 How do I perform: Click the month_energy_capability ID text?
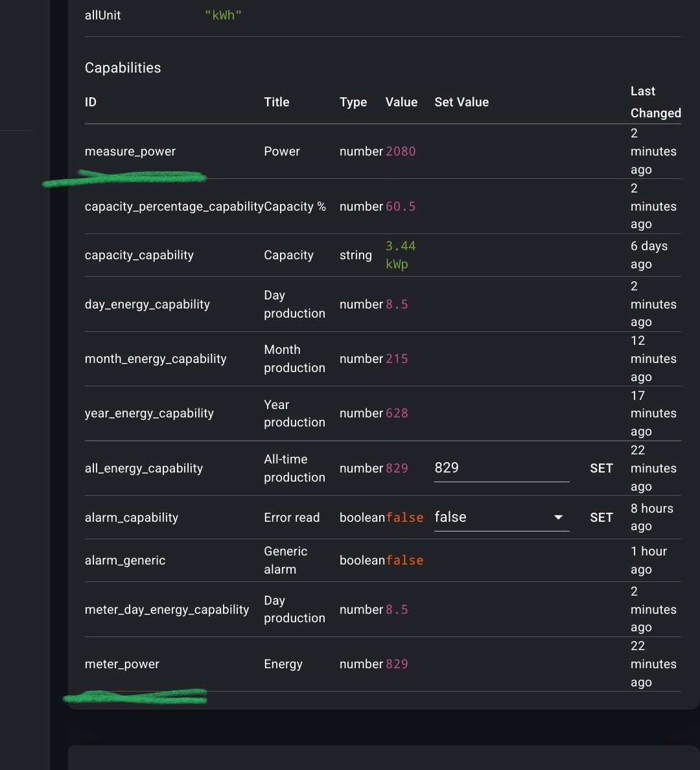[156, 359]
